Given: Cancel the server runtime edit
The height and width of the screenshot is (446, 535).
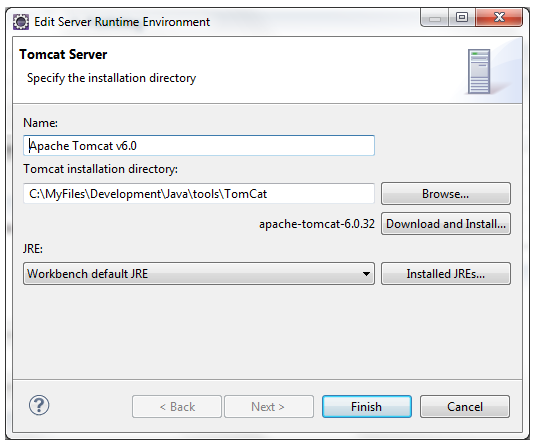Looking at the screenshot, I should point(465,407).
